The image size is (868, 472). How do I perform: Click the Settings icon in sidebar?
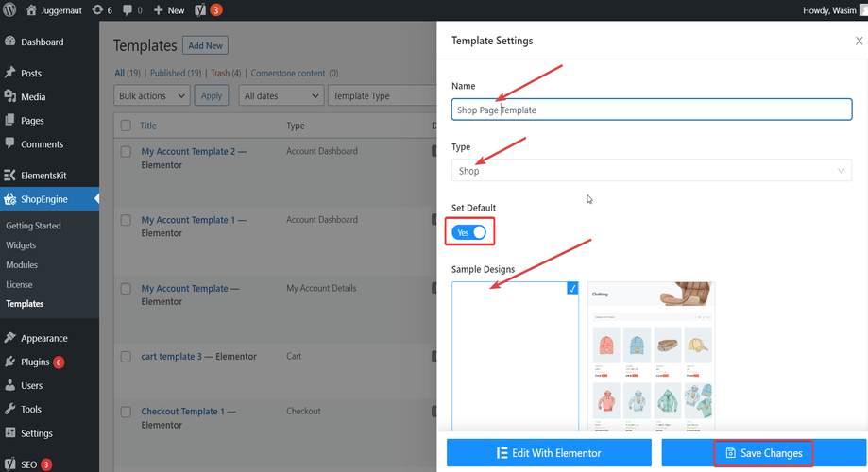tap(10, 432)
